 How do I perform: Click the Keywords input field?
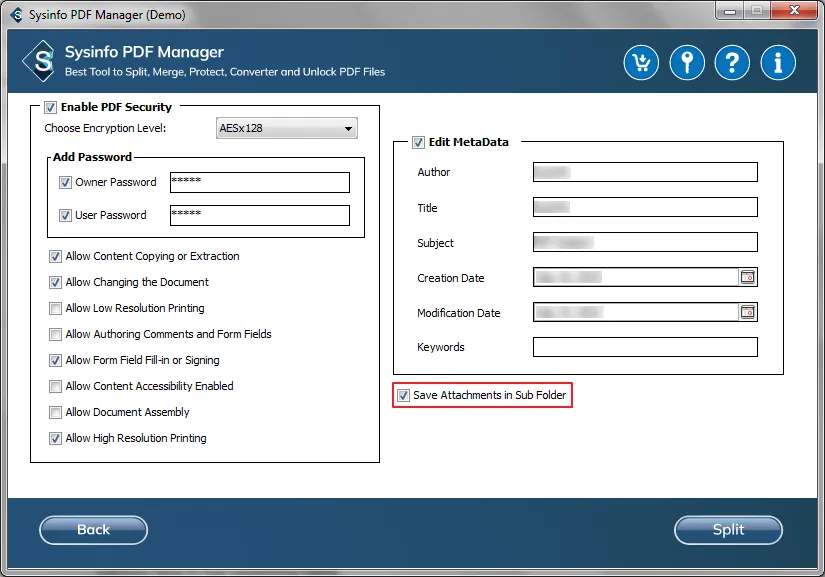(x=644, y=347)
